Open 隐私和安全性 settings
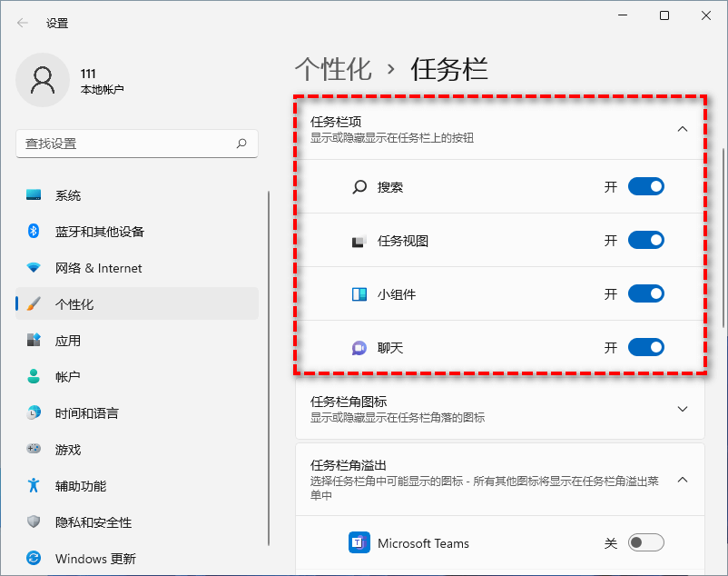This screenshot has width=728, height=576. coord(137,521)
